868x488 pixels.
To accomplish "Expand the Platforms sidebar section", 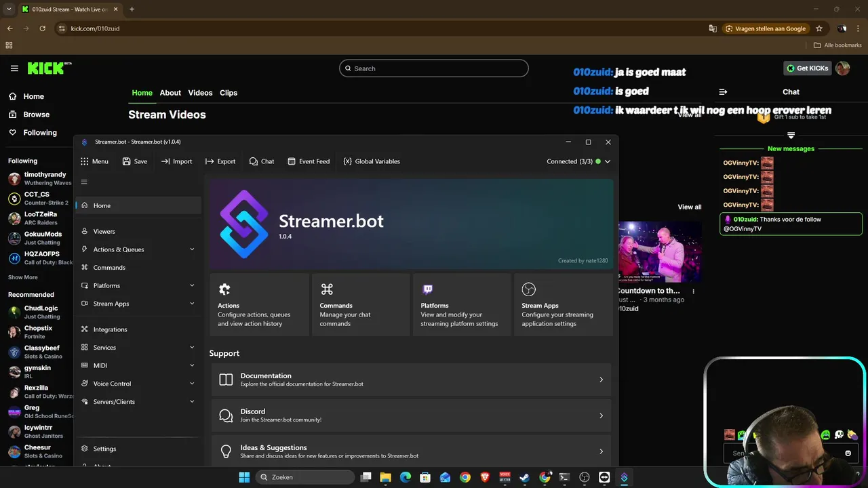I will point(192,285).
